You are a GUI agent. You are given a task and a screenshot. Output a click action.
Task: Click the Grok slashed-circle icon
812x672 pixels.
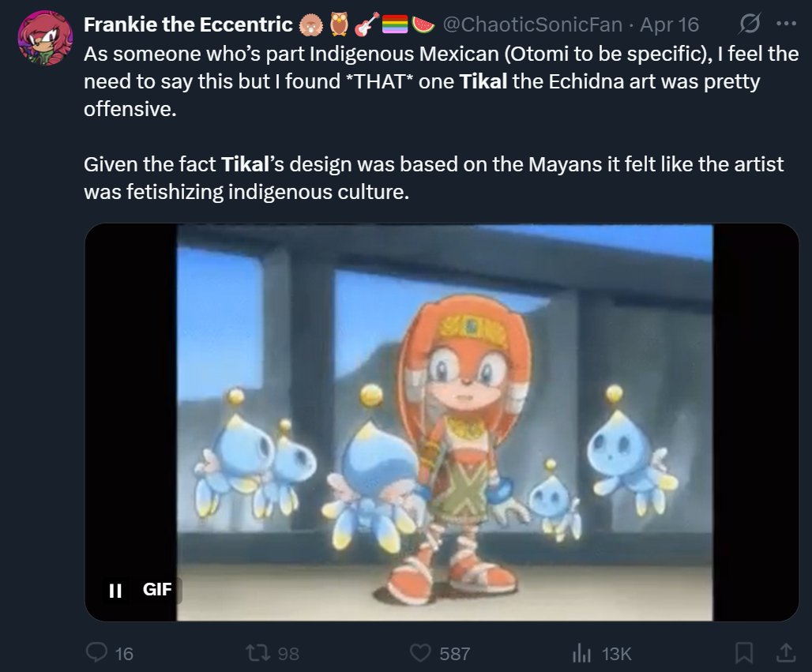[x=747, y=24]
